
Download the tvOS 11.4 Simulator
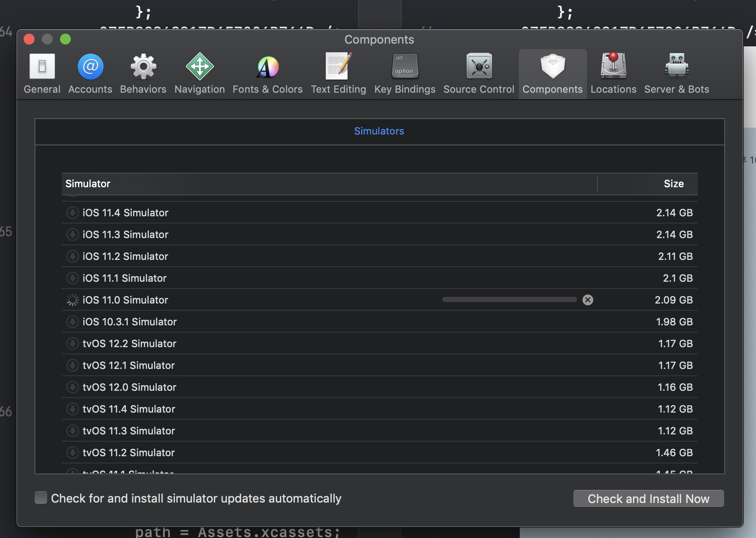click(72, 409)
